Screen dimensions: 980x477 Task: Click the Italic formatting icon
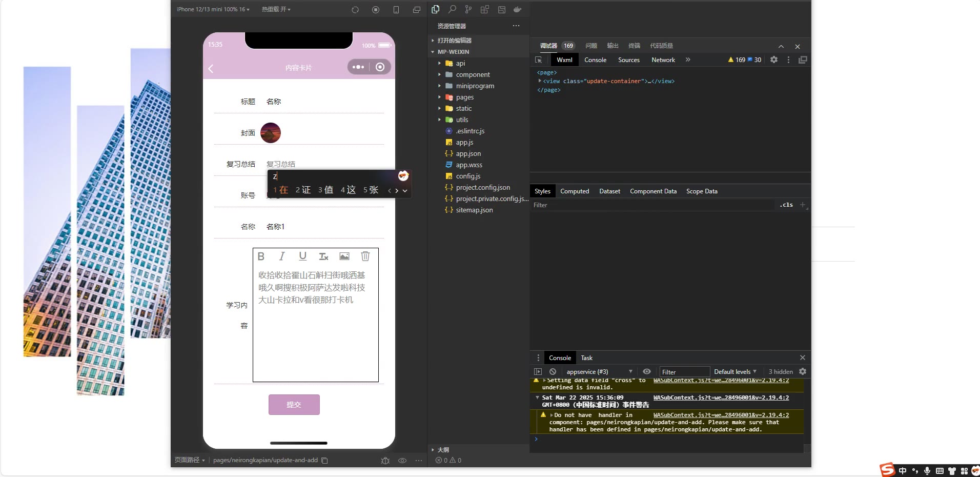coord(281,256)
